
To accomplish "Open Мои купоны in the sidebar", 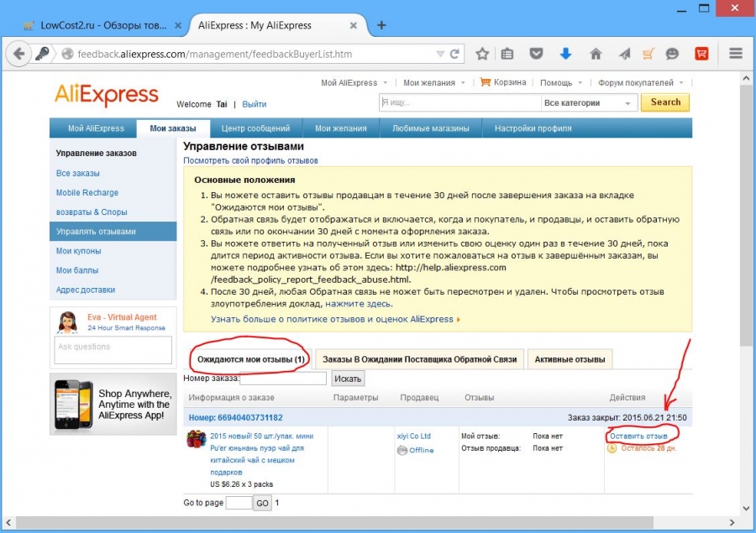I will [x=79, y=251].
